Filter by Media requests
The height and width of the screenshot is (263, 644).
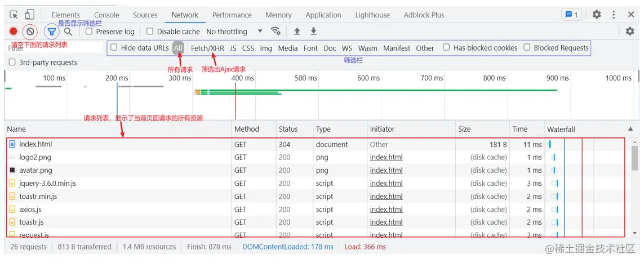pos(288,48)
